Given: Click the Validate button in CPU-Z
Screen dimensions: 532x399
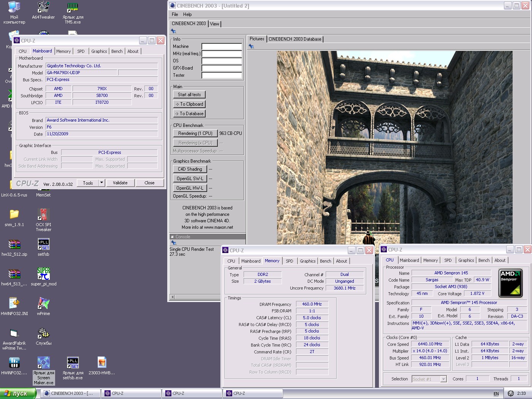Looking at the screenshot, I should coord(120,183).
